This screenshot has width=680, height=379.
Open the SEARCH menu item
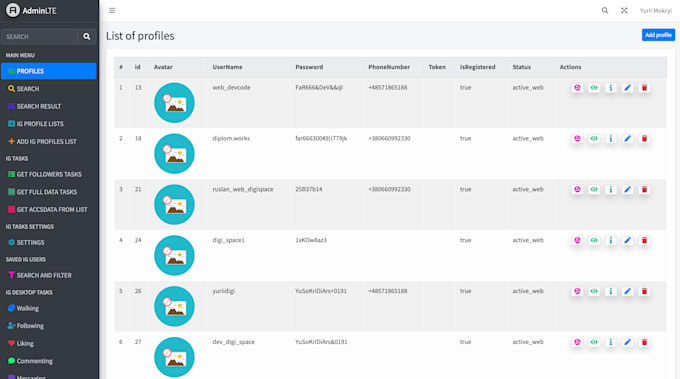point(49,88)
